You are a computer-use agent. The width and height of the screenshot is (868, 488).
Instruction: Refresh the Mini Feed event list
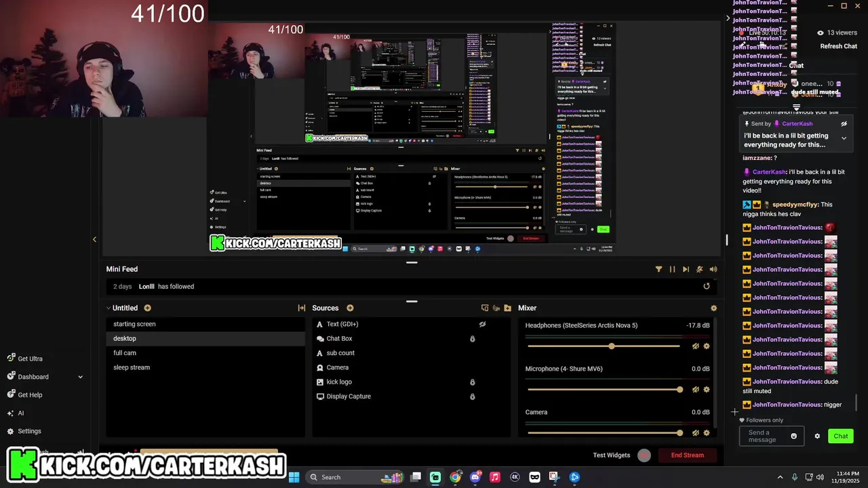(x=707, y=286)
